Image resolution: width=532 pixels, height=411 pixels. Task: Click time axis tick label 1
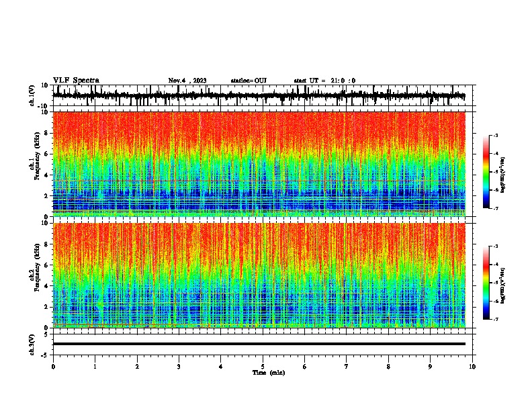coord(95,367)
